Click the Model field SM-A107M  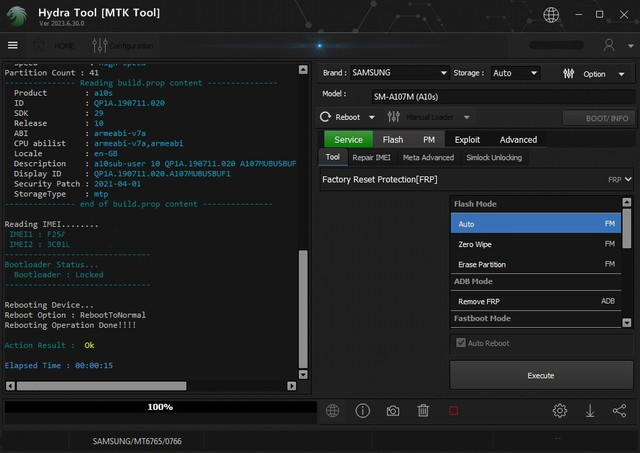click(x=502, y=97)
